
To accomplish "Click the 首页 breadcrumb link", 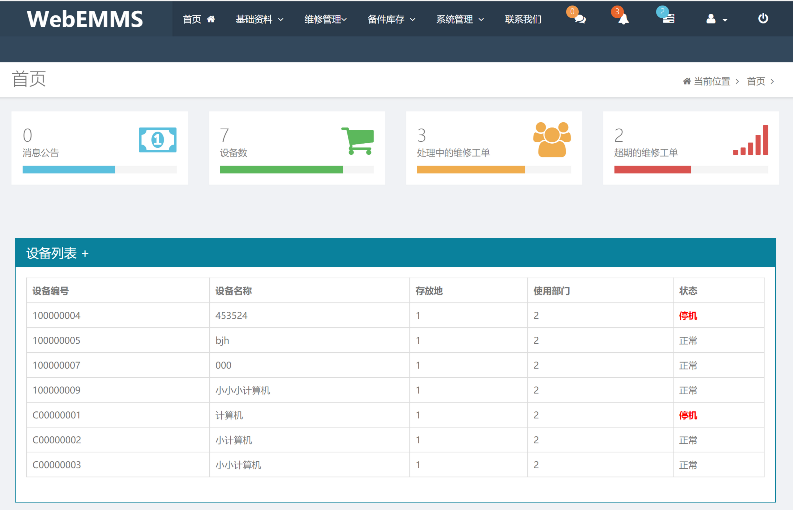I will pos(756,81).
